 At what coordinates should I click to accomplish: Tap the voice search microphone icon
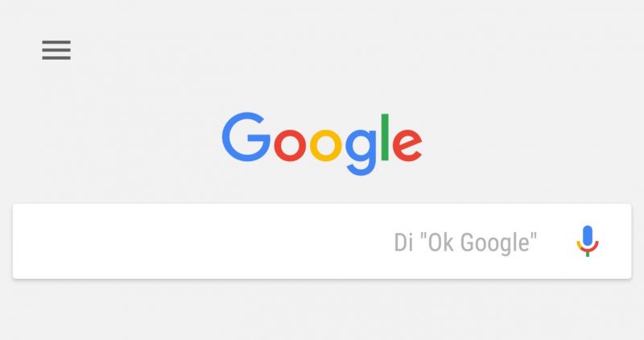588,241
